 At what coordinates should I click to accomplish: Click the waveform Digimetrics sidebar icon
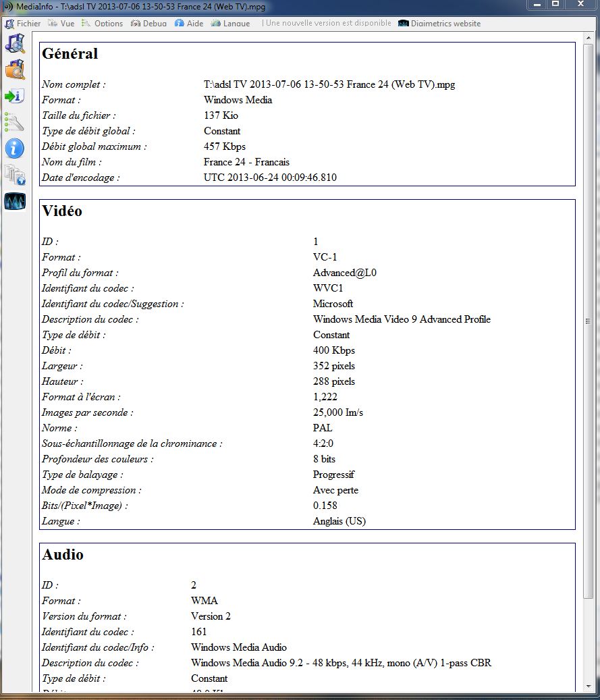pyautogui.click(x=15, y=201)
